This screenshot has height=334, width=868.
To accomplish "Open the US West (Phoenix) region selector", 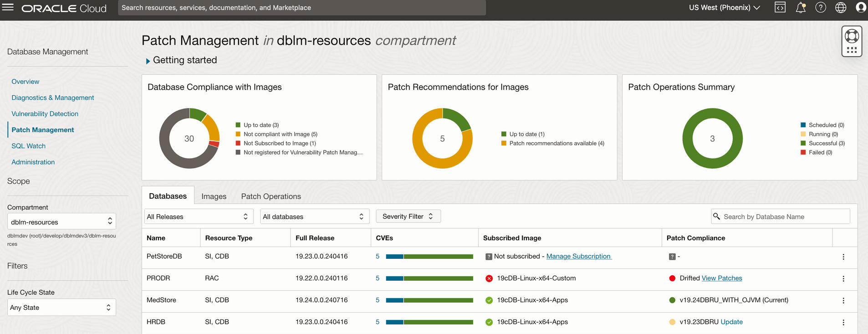I will point(724,8).
